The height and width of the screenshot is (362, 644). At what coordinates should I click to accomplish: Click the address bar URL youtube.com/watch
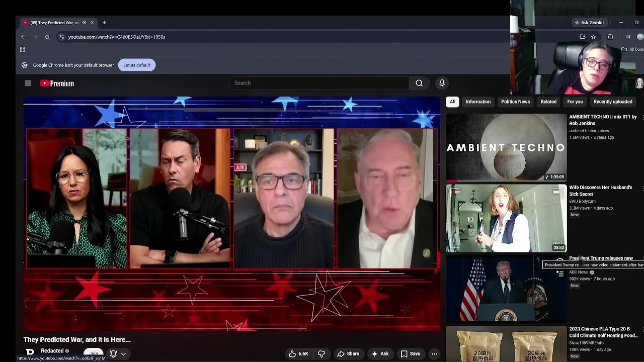tap(117, 37)
